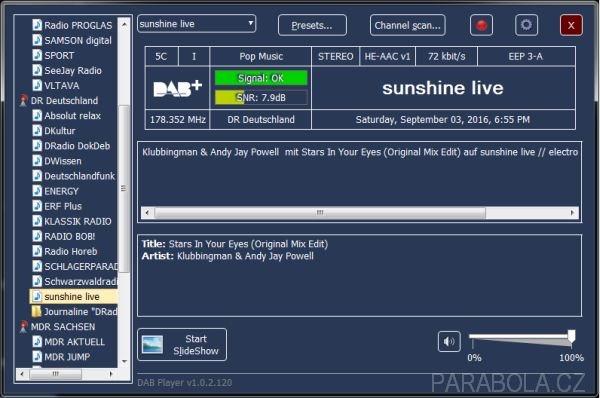Open the Journaline "DRad" folder item
This screenshot has height=398, width=600.
pos(75,312)
